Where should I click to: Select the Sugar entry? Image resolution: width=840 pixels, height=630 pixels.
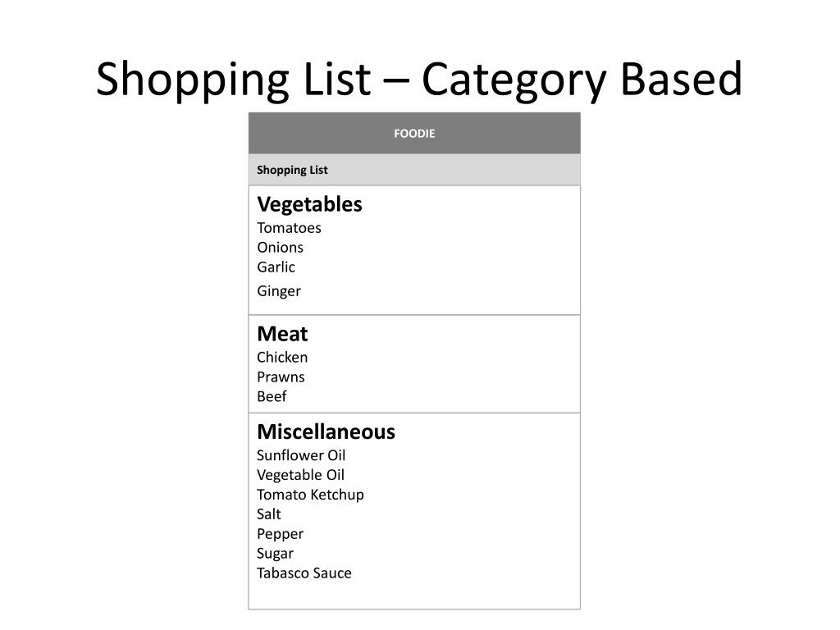tap(276, 554)
